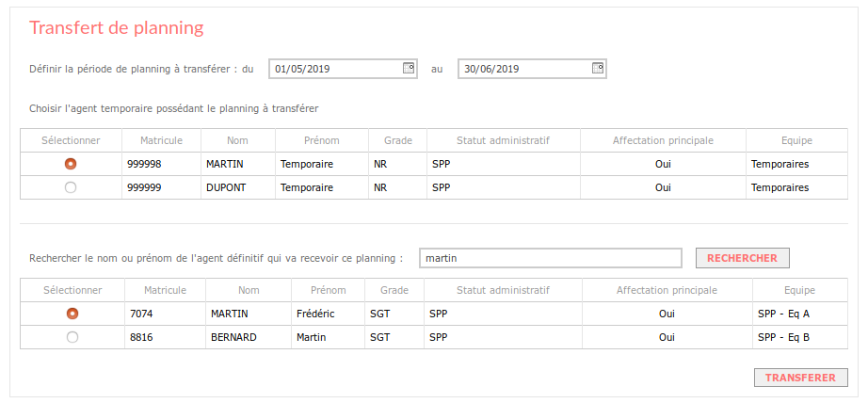
Task: Open calendar picker for end date
Action: pos(598,69)
